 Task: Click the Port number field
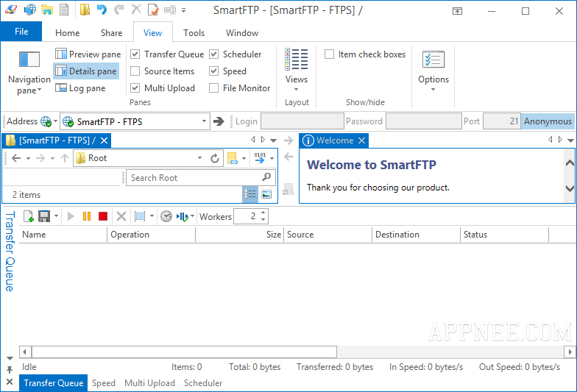[x=502, y=121]
